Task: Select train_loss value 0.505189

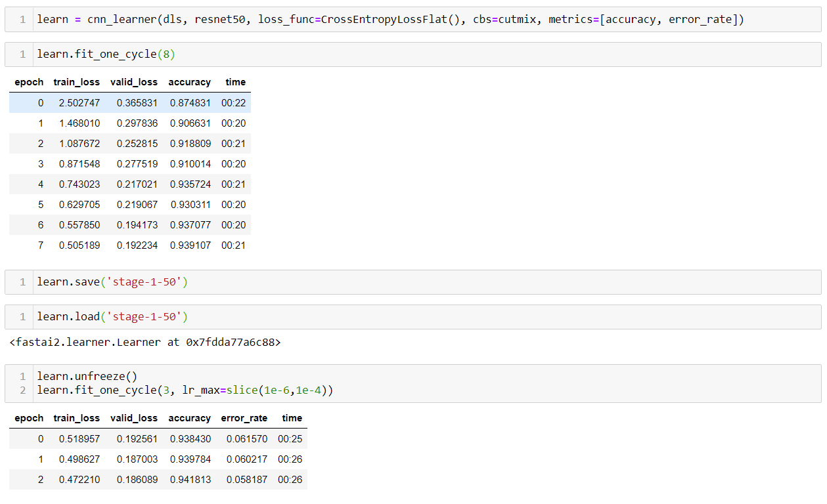Action: tap(79, 245)
